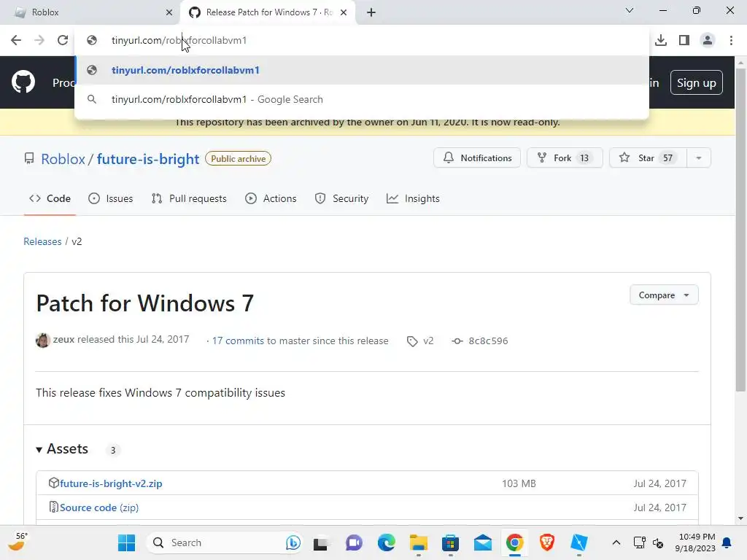Toggle the browser side panel icon
747x560 pixels.
point(684,40)
